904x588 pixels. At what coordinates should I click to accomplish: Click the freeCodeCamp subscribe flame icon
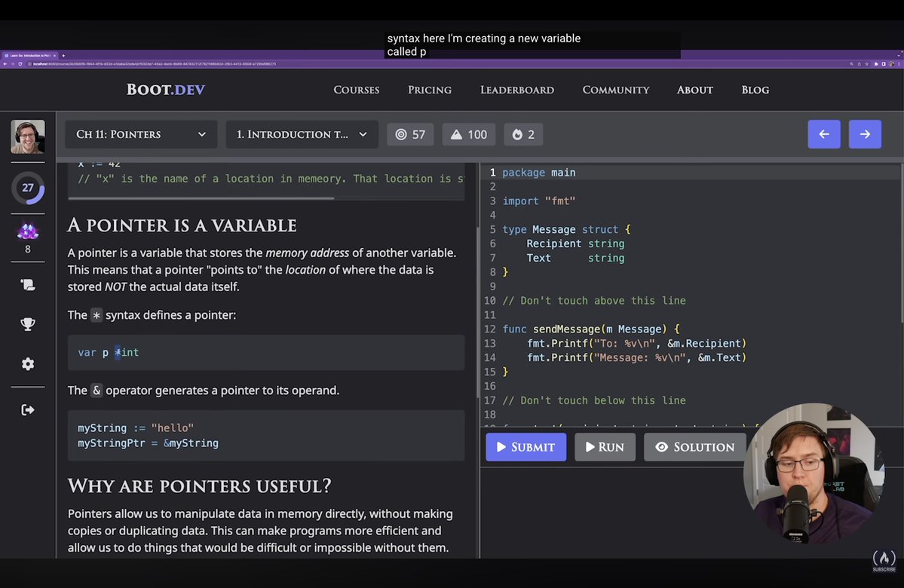884,560
